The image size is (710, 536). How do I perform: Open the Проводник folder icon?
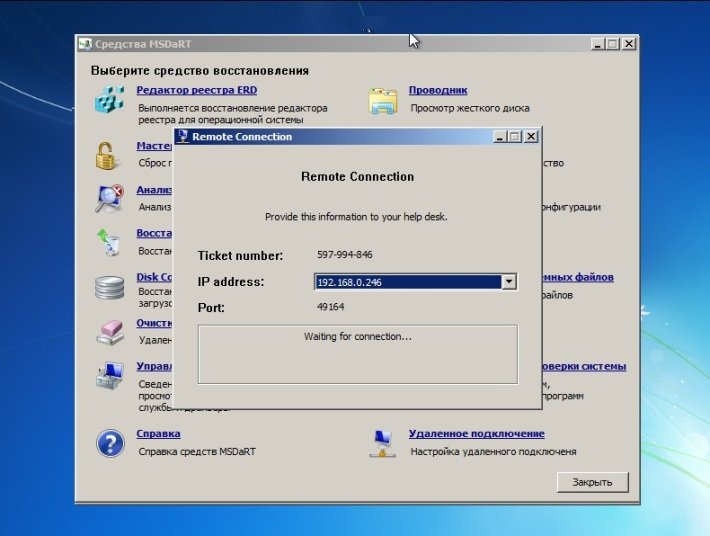pyautogui.click(x=383, y=100)
